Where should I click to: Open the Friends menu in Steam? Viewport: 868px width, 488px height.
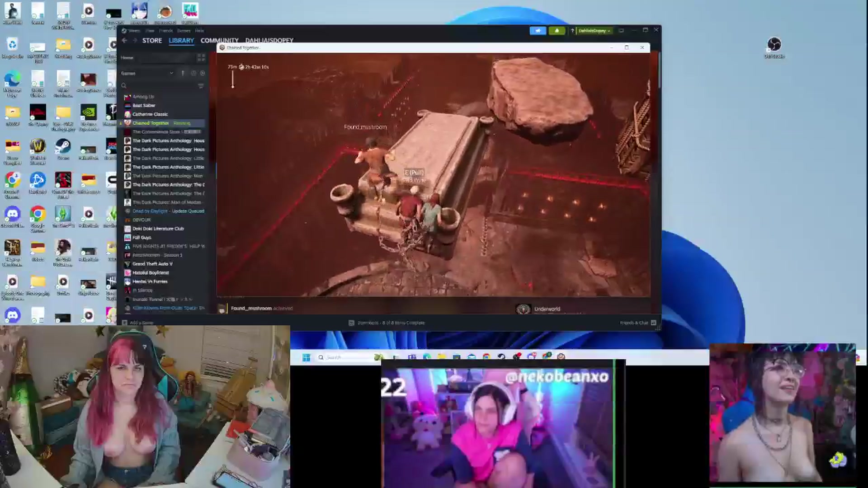point(166,31)
